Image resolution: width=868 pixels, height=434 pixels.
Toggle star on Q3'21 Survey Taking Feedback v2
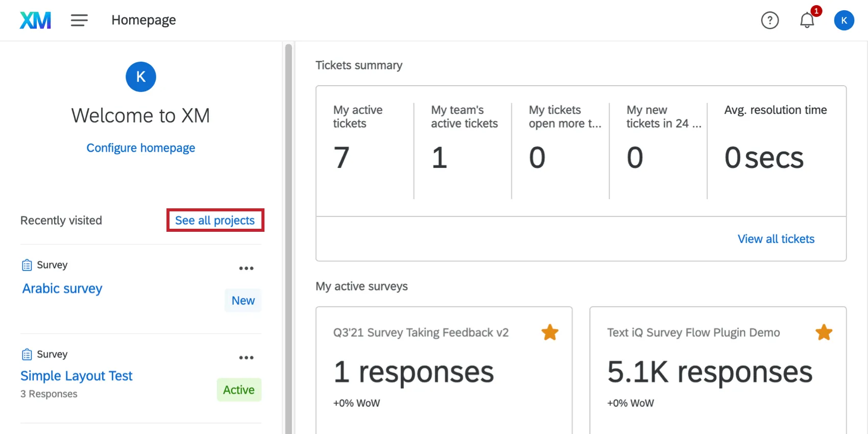coord(550,332)
